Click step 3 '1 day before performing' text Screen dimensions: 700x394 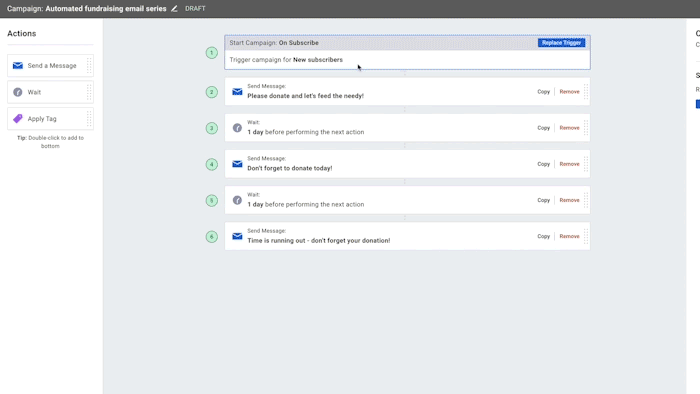(306, 132)
